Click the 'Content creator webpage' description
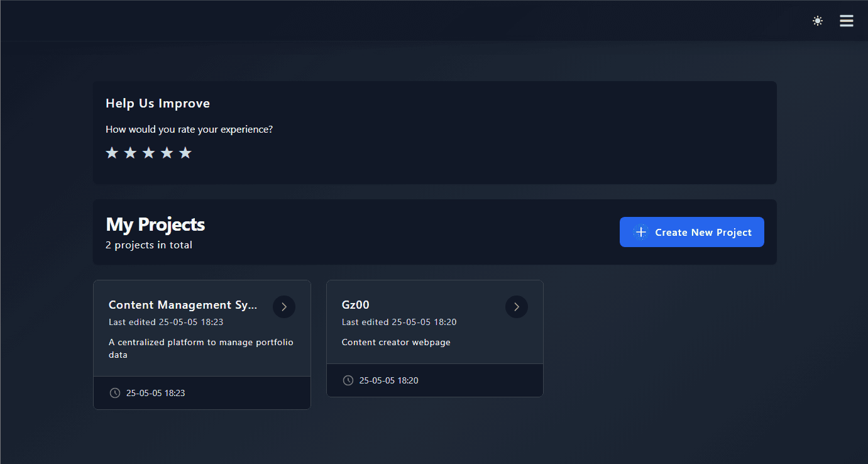The width and height of the screenshot is (868, 464). coord(396,342)
